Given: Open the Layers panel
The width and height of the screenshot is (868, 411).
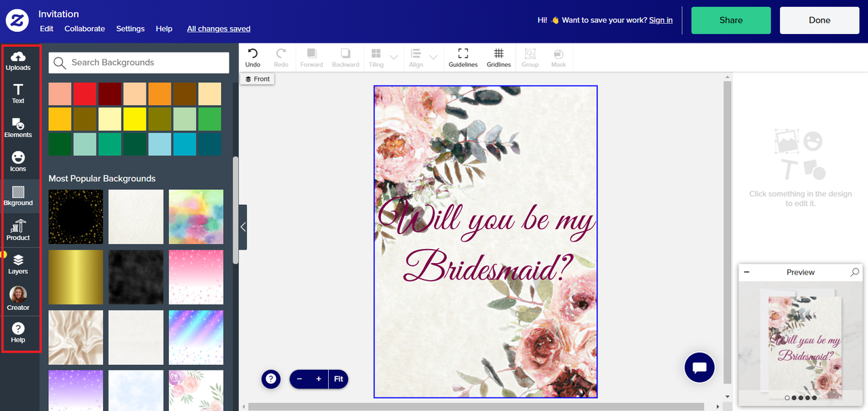Looking at the screenshot, I should click(18, 264).
